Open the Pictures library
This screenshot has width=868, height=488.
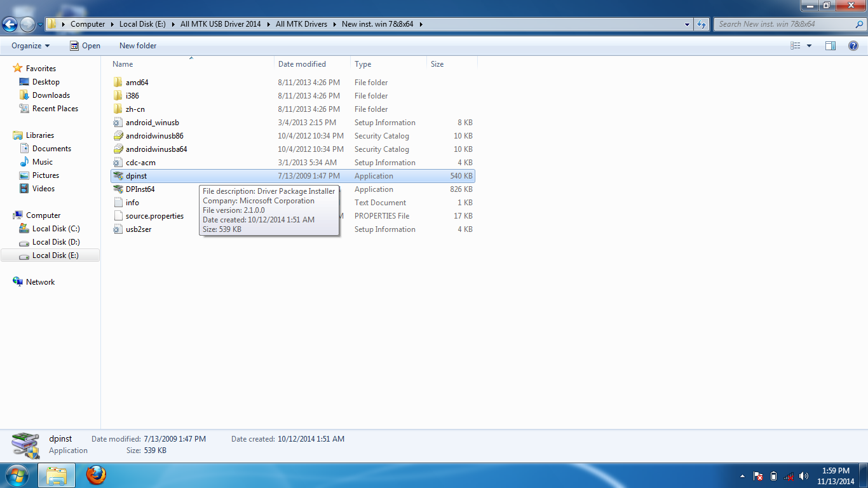46,175
